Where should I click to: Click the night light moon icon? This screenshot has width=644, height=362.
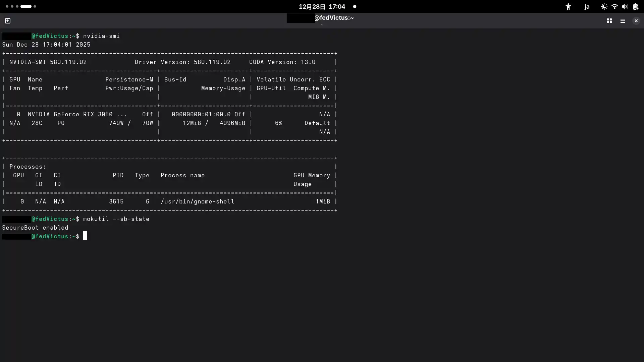[604, 7]
